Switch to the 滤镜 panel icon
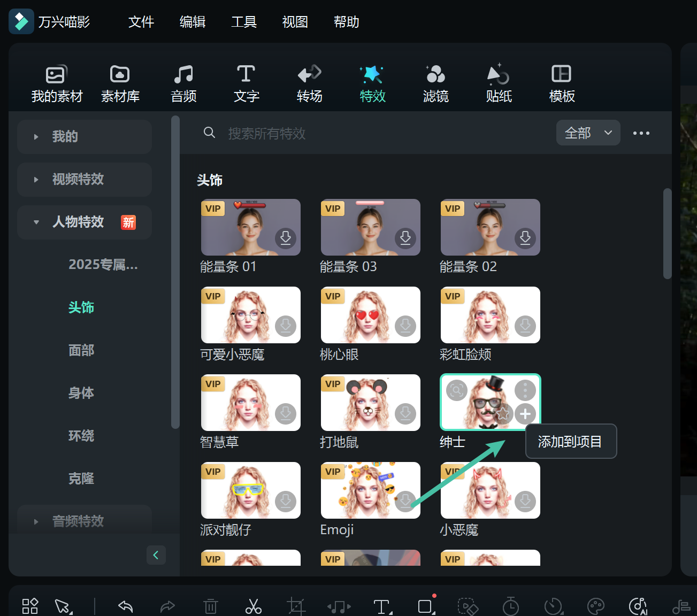This screenshot has width=697, height=616. [x=435, y=83]
